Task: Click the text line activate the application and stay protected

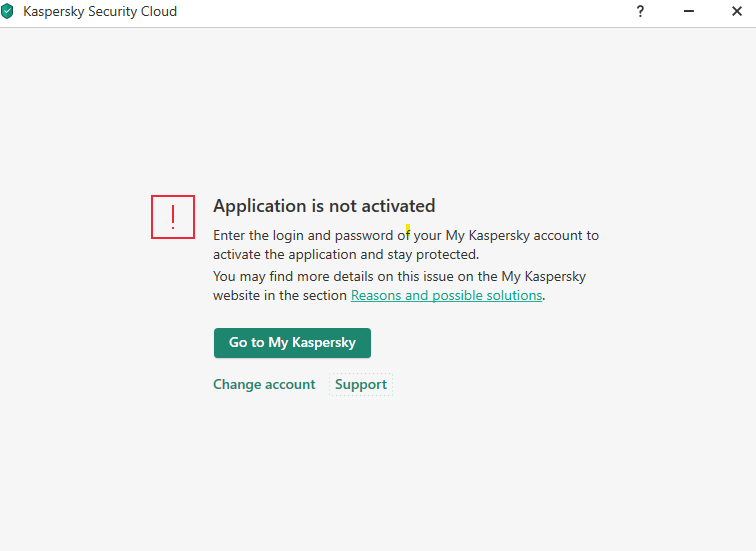Action: [x=346, y=254]
